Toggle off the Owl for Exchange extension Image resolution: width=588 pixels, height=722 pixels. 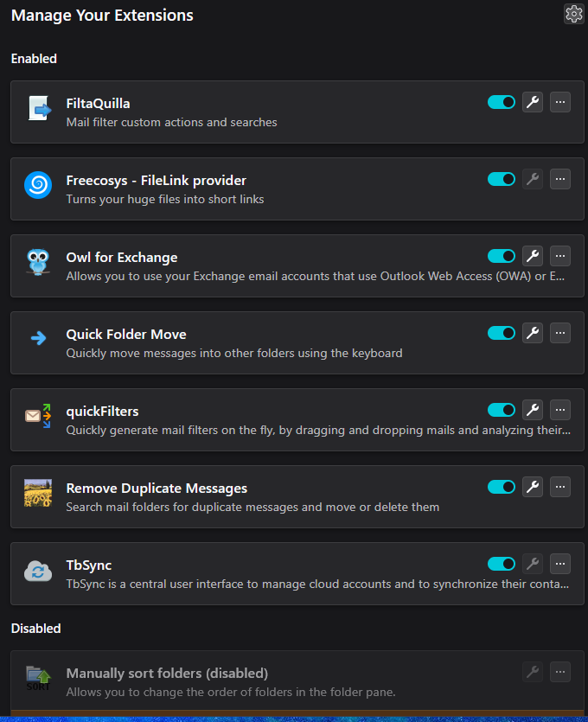click(502, 257)
